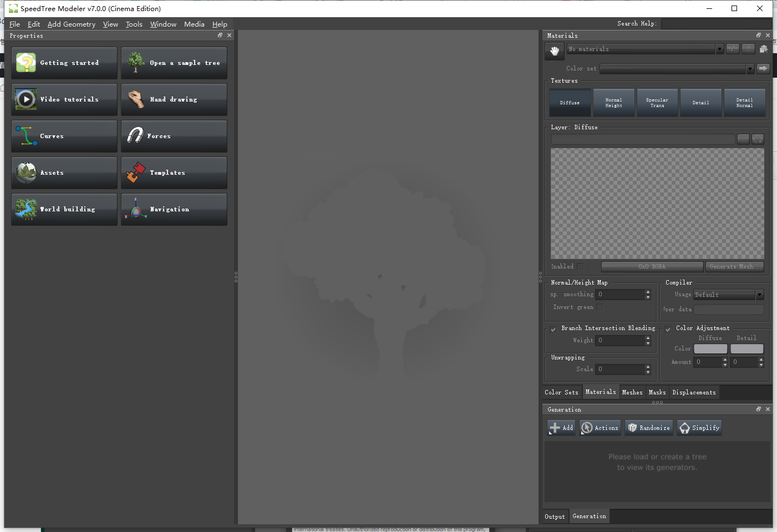Pick the Diffuse adjustment color swatch
Image resolution: width=777 pixels, height=532 pixels.
[x=710, y=349]
